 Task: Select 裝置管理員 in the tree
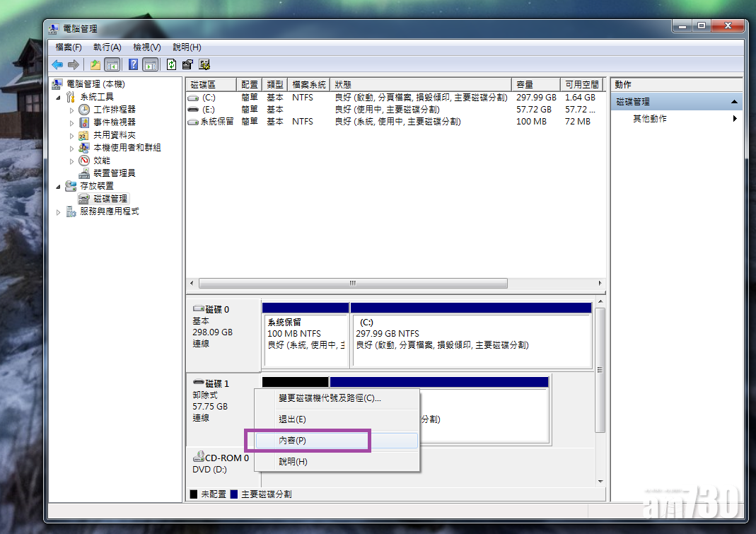114,173
